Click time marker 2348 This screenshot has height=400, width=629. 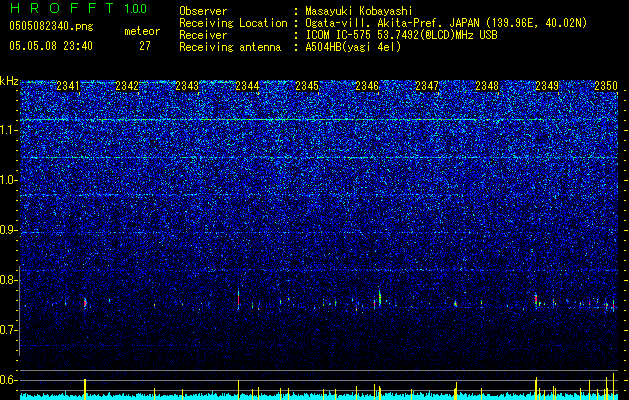click(x=487, y=86)
